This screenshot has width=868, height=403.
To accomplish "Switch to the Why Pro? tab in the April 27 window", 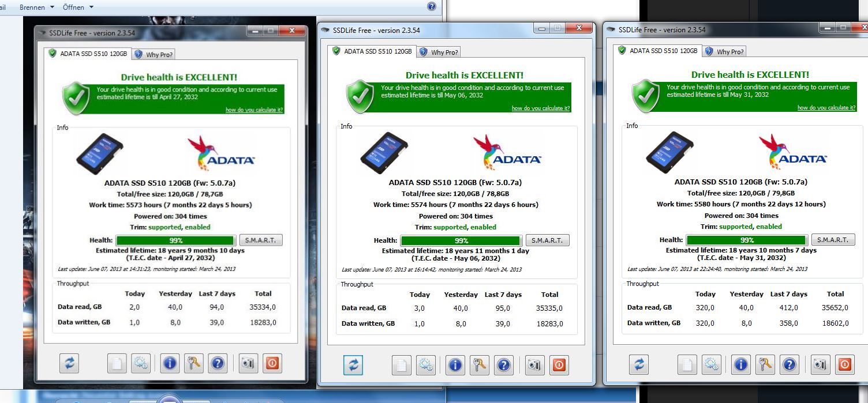I will 154,55.
